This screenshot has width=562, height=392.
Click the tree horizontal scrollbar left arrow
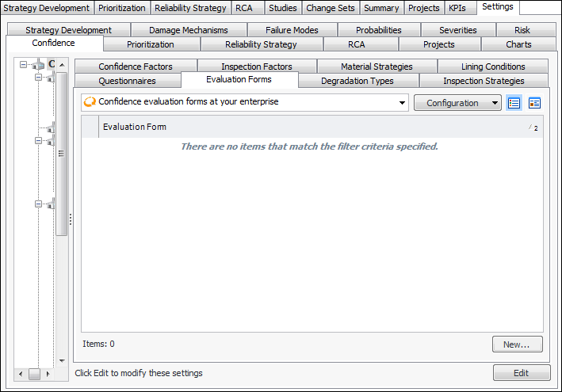click(x=21, y=374)
